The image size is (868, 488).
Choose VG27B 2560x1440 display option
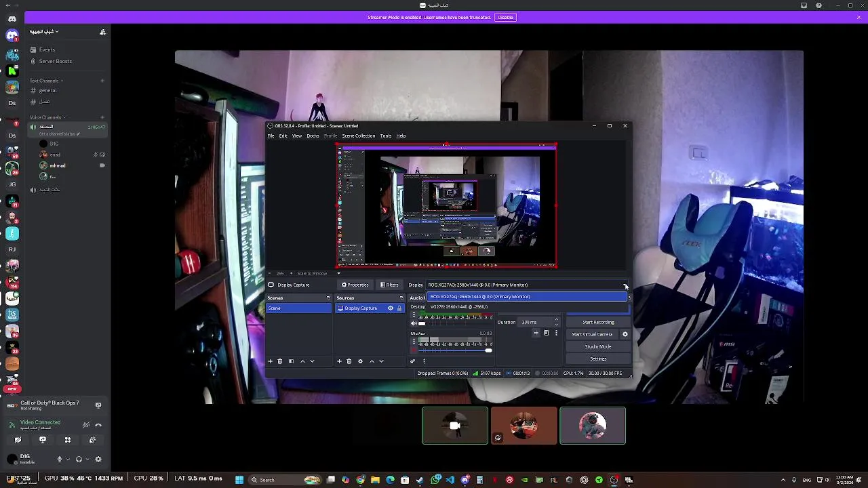click(526, 306)
